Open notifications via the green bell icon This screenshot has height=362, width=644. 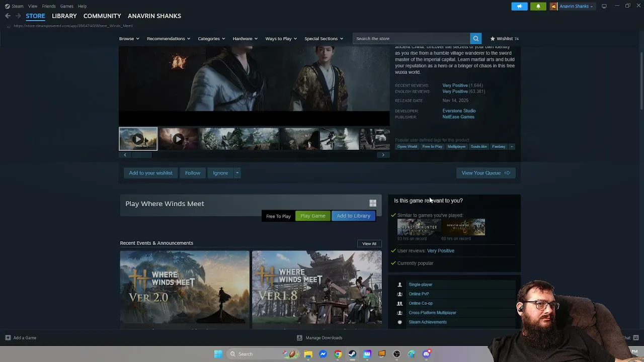point(538,6)
